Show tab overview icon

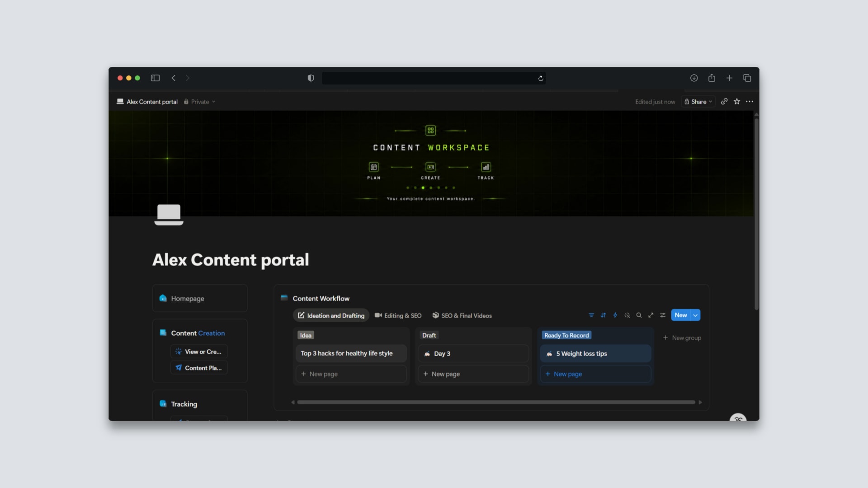point(747,78)
